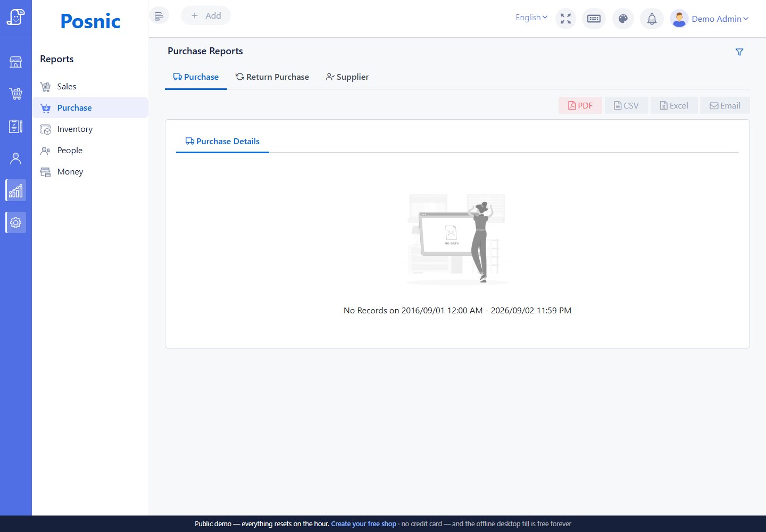Open the reports chart icon in left rail
The image size is (766, 532).
[16, 190]
